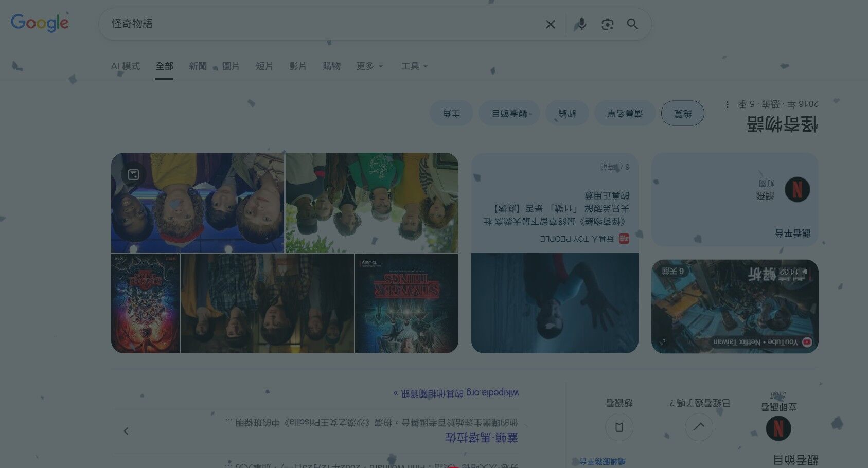The width and height of the screenshot is (868, 468).
Task: Click the search magnifier icon
Action: (632, 24)
